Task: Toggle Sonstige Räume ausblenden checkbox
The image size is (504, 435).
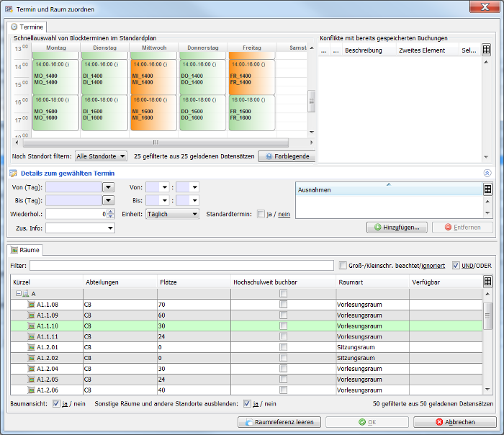Action: (247, 403)
